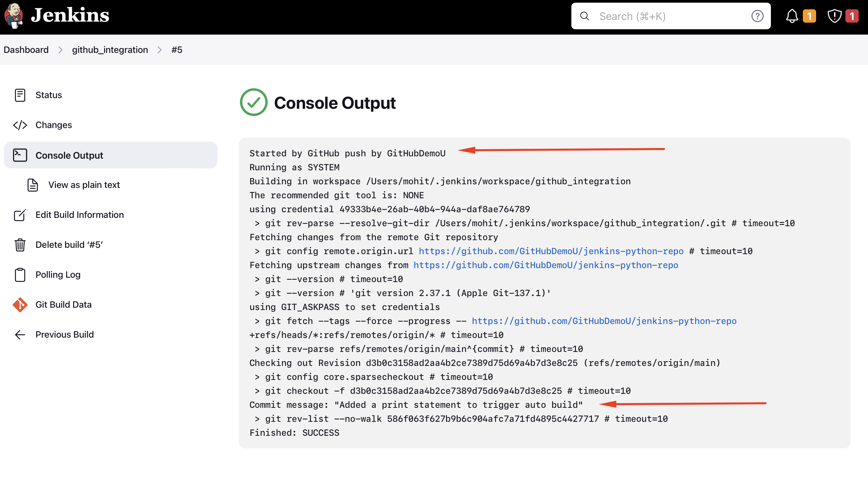Click 'Running as SYSTEM' line
Viewport: 868px width, 479px height.
point(294,167)
